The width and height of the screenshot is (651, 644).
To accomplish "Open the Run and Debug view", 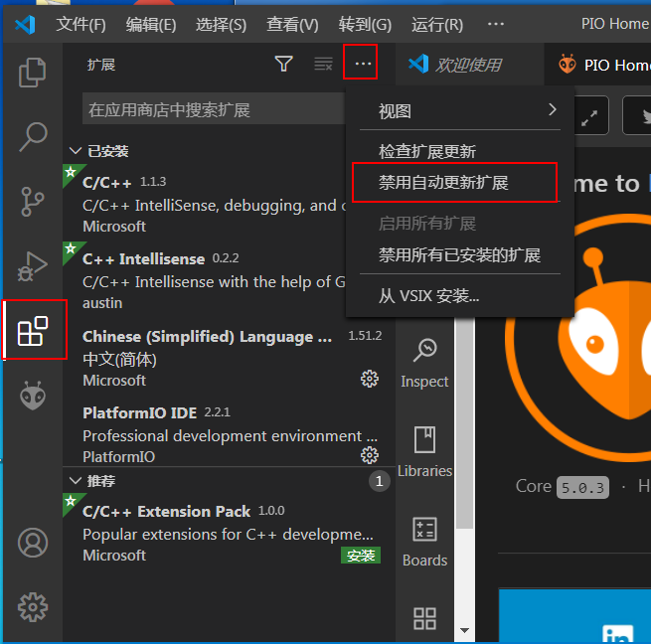I will [x=33, y=266].
